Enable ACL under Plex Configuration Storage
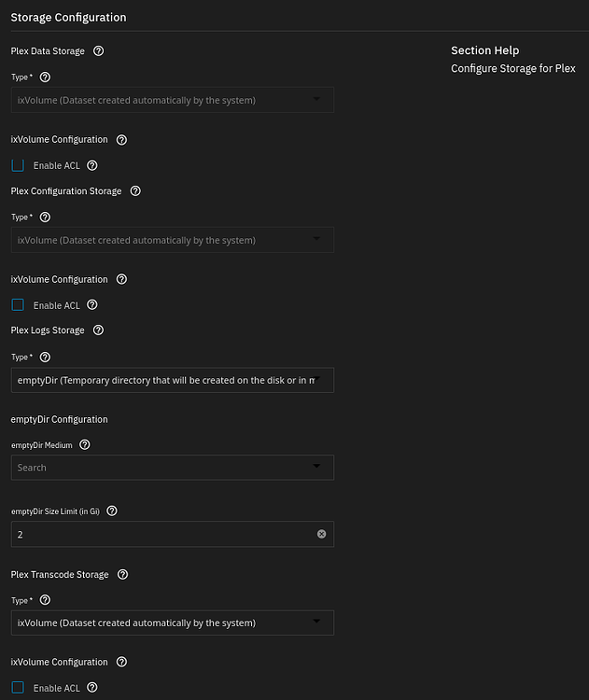The width and height of the screenshot is (589, 700). click(18, 305)
